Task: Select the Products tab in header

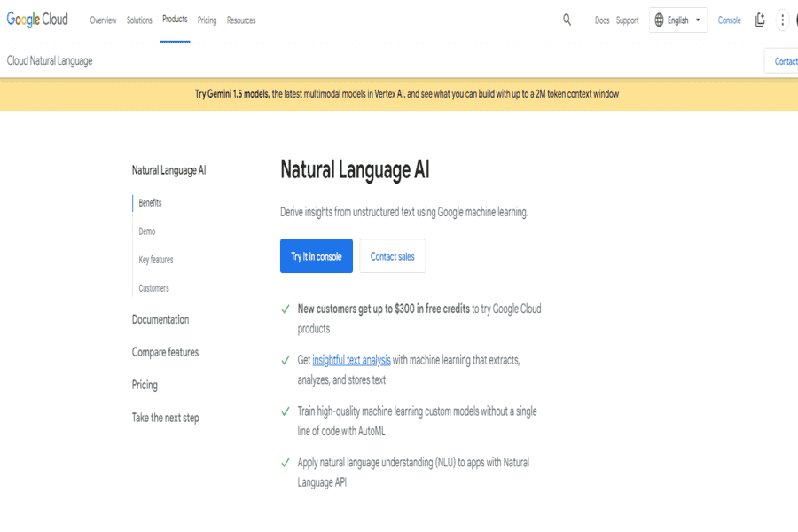Action: coord(175,20)
